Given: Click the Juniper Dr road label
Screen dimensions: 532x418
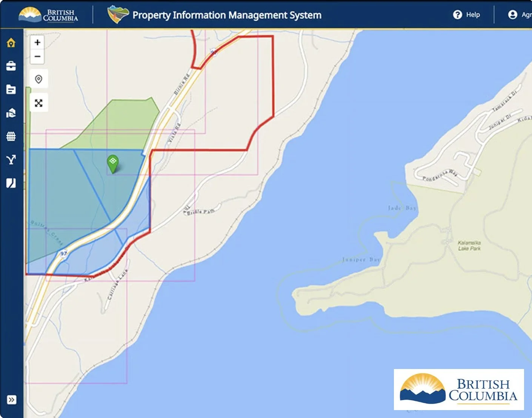Looking at the screenshot, I should (x=500, y=122).
